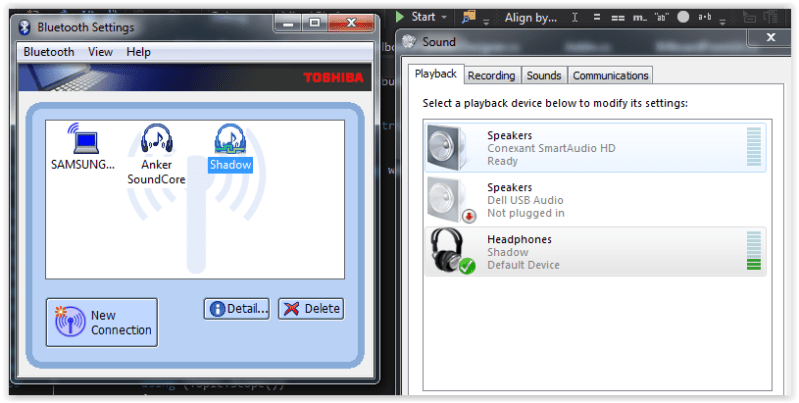The width and height of the screenshot is (799, 403).
Task: Select the SAMSUNG laptop device icon
Action: tap(84, 138)
